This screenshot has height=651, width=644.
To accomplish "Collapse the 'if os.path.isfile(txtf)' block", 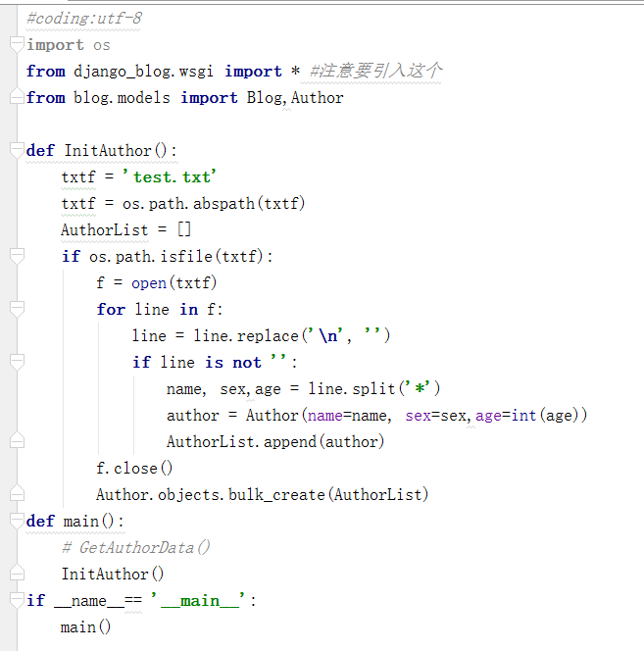I will pyautogui.click(x=17, y=256).
